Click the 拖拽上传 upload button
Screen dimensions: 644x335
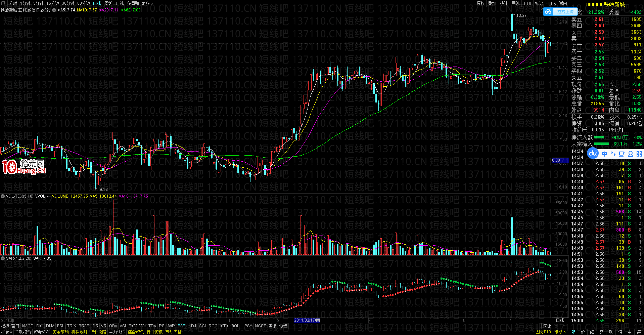pos(565,12)
